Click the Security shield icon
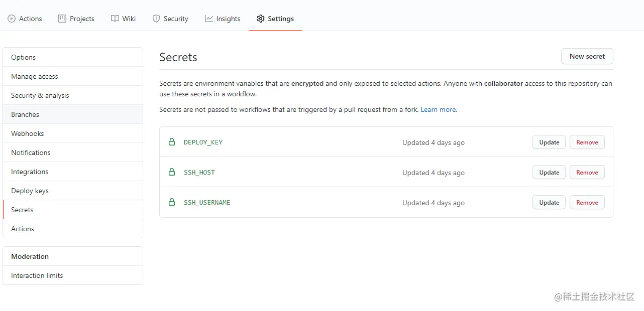 tap(156, 19)
